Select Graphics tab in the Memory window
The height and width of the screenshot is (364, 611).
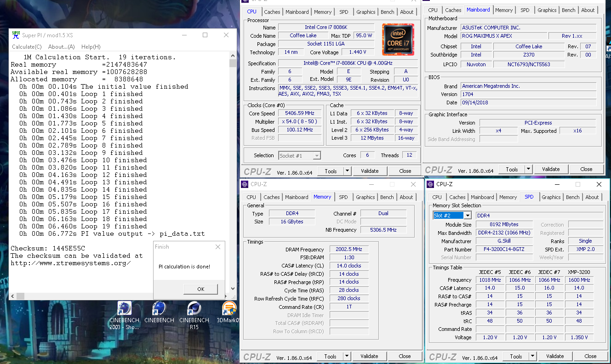[x=365, y=197]
